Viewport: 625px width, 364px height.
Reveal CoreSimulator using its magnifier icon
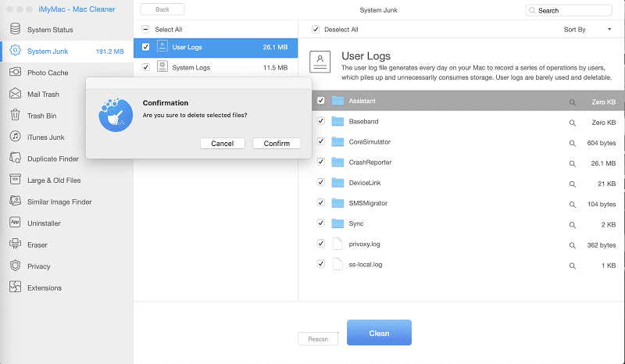573,143
